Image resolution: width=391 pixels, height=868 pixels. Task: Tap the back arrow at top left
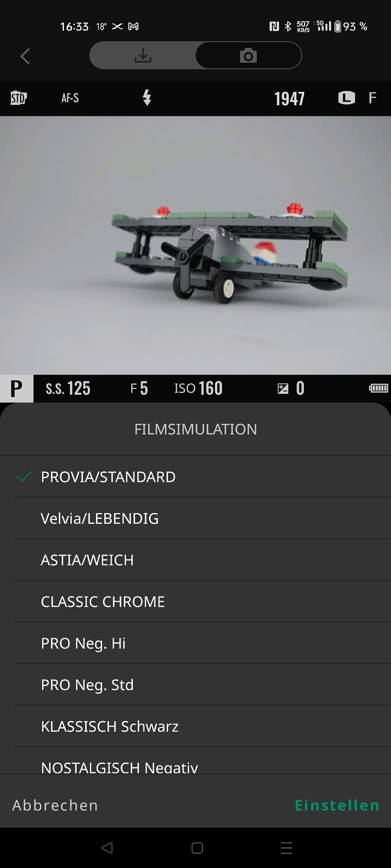coord(25,56)
